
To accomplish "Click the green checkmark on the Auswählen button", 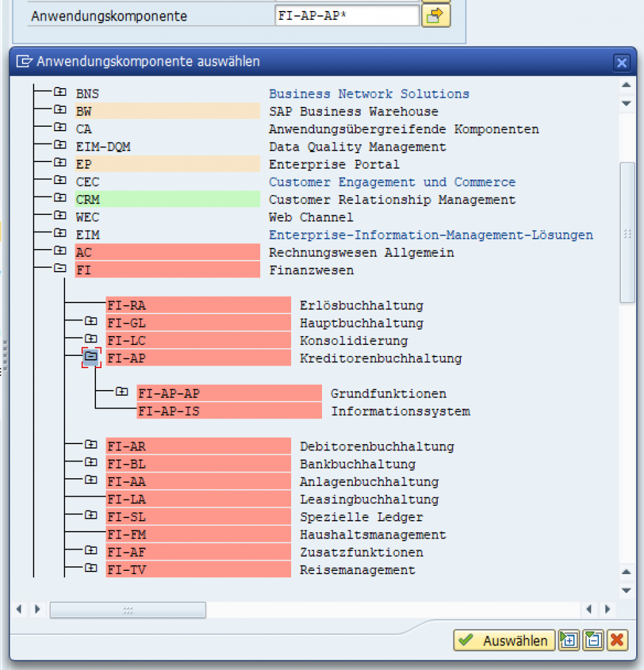I will [x=467, y=640].
